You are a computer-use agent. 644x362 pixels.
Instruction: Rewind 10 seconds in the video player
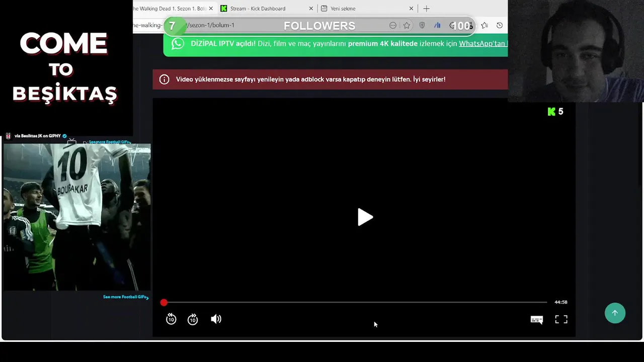pyautogui.click(x=171, y=319)
